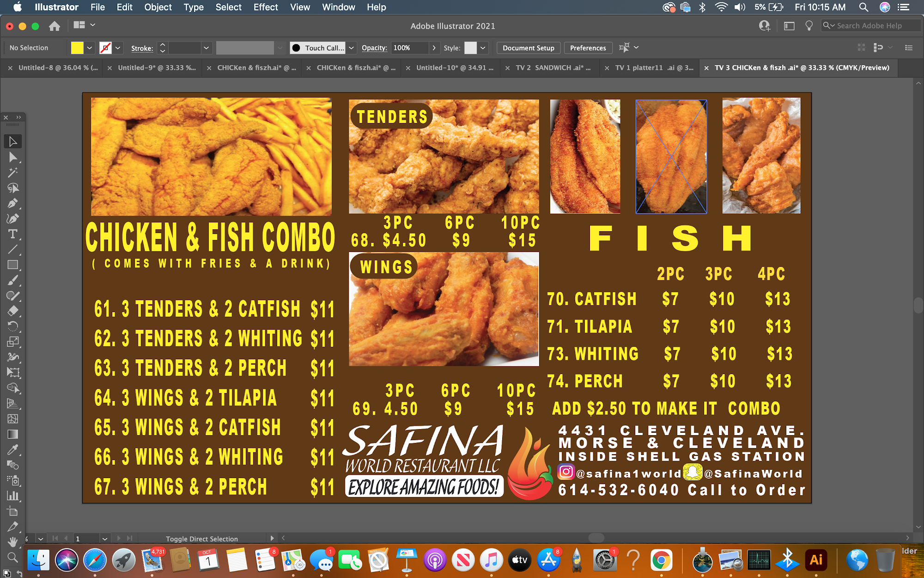Open the Fill color dropdown arrow
924x578 pixels.
click(90, 48)
